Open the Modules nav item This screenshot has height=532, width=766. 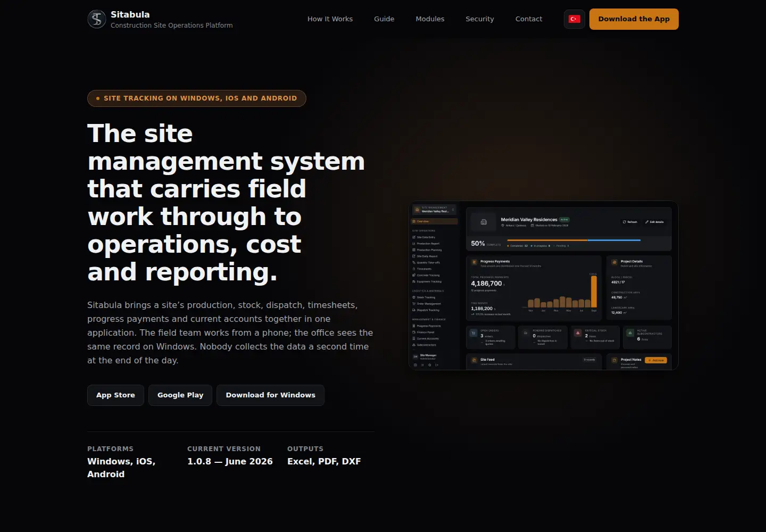point(430,19)
